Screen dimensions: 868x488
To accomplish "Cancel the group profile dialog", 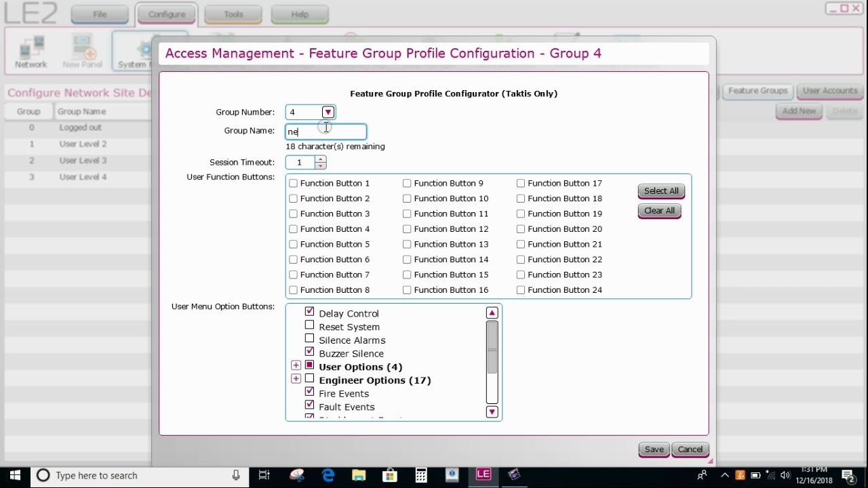I will [x=690, y=449].
